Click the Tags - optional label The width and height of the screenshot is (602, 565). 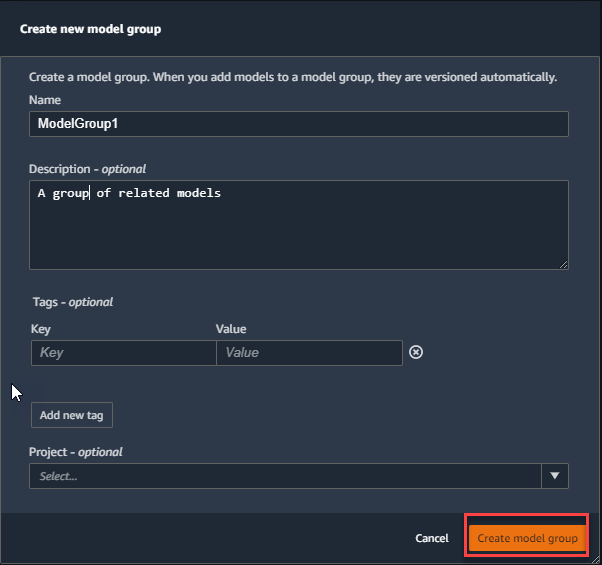[x=72, y=302]
